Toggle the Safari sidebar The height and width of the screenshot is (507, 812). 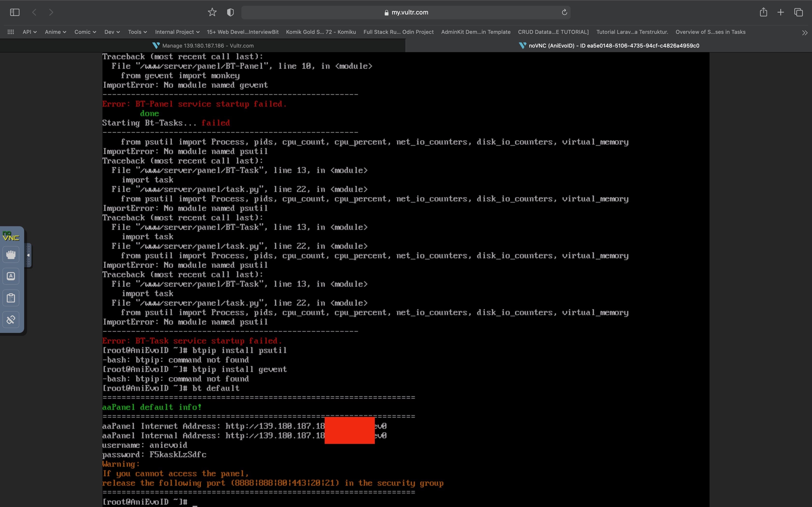(15, 12)
